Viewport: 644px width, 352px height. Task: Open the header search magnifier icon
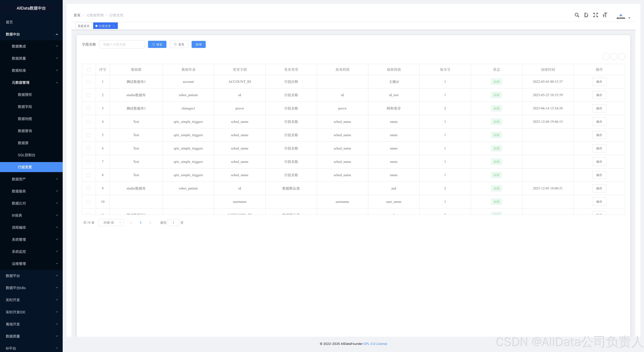point(577,15)
